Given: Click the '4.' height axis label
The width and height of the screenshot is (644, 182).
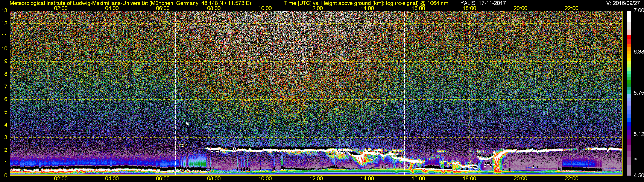Looking at the screenshot, I should tap(6, 125).
